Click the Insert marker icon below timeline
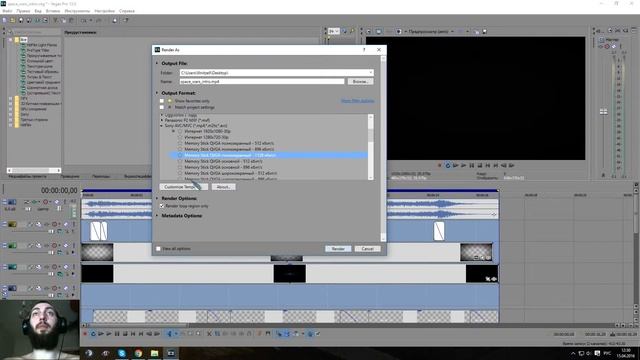 point(259,334)
